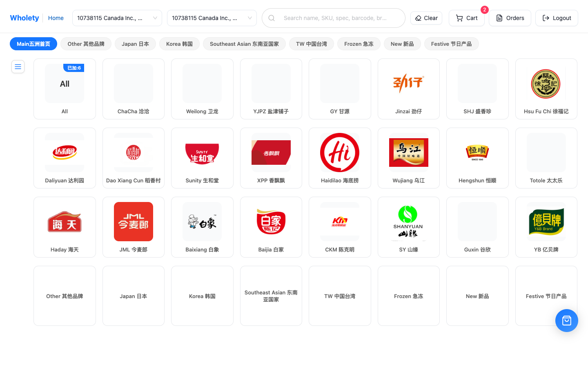588x368 pixels.
Task: Open the Cart button
Action: click(x=467, y=18)
